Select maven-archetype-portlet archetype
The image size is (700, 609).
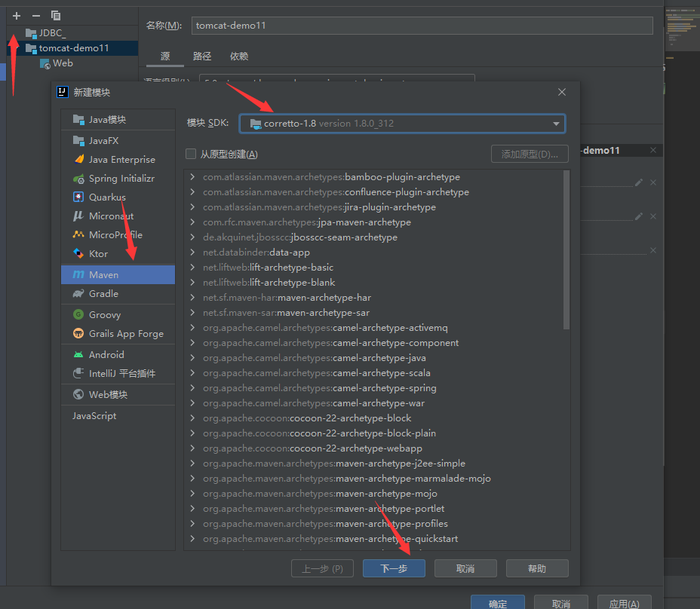point(324,509)
